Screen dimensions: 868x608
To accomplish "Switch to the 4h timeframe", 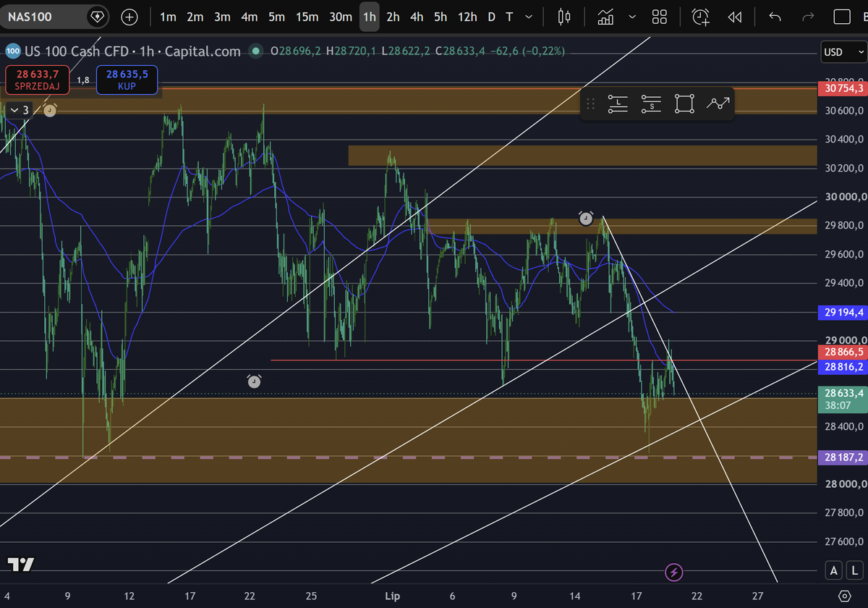I will coord(417,17).
